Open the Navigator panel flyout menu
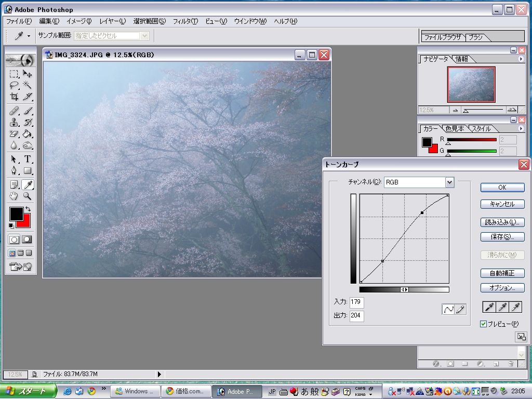Viewport: 532px width, 399px height. (x=521, y=59)
